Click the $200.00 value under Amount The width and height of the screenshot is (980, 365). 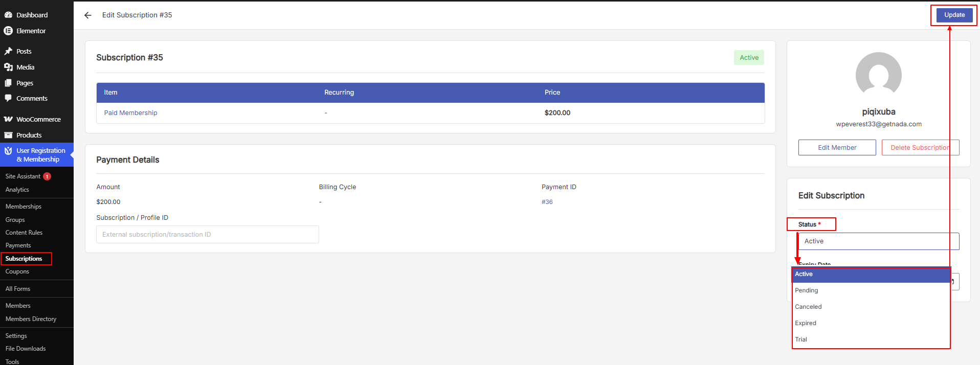tap(108, 202)
